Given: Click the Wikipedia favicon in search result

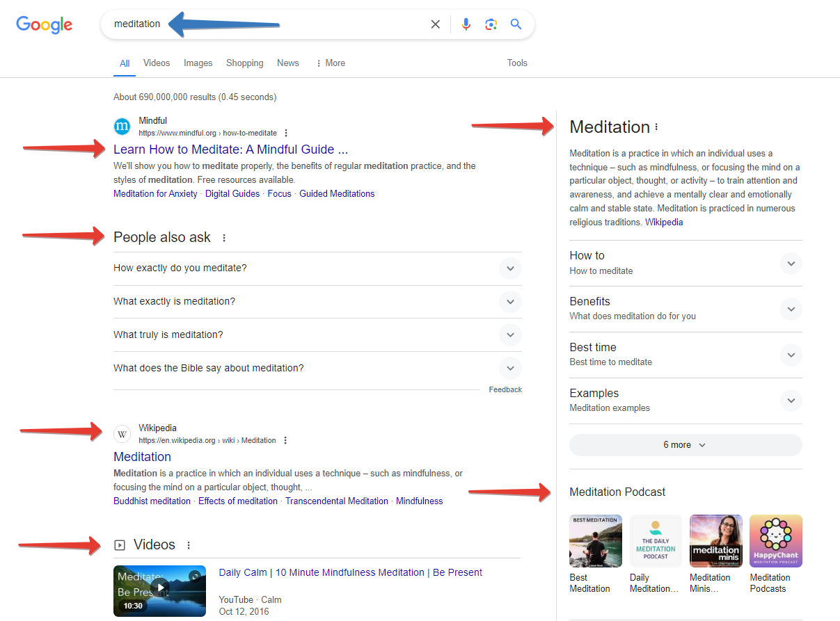Looking at the screenshot, I should [122, 434].
